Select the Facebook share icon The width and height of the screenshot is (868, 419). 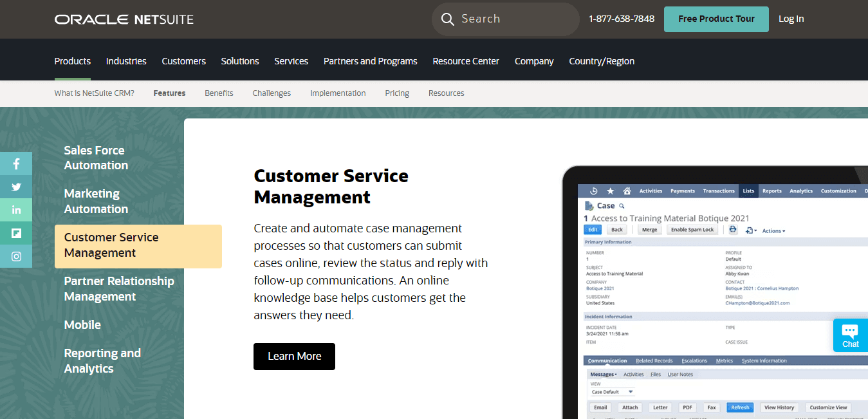click(x=16, y=163)
